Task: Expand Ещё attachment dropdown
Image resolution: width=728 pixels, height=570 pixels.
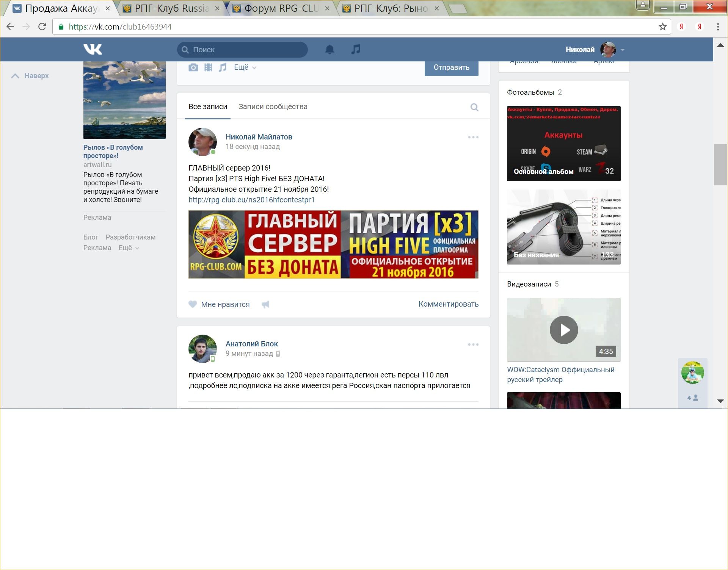Action: pos(245,67)
